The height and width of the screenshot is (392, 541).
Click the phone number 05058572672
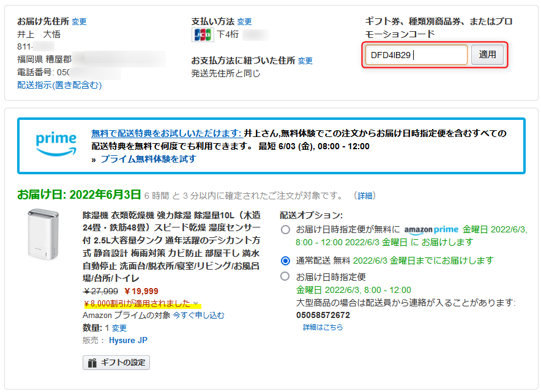pyautogui.click(x=323, y=315)
